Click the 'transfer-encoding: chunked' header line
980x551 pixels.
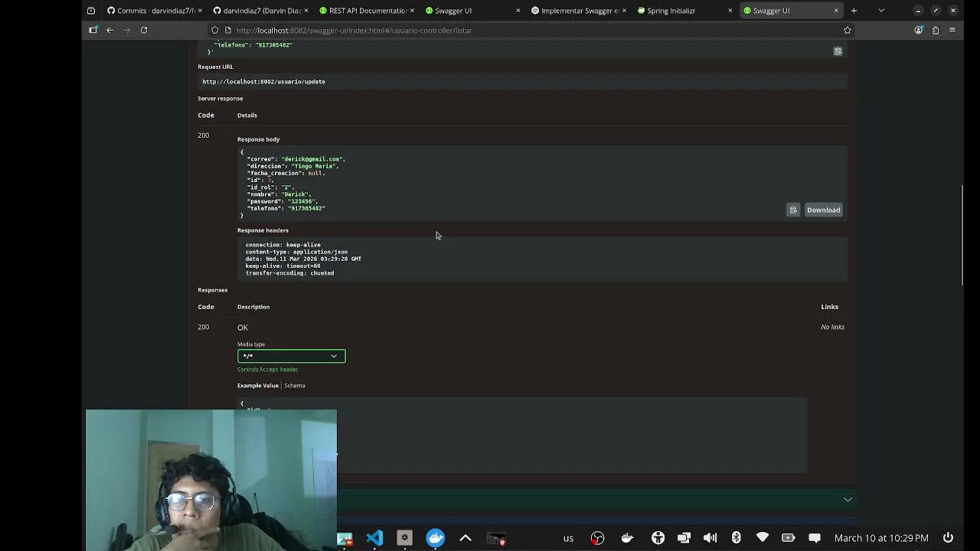[289, 273]
